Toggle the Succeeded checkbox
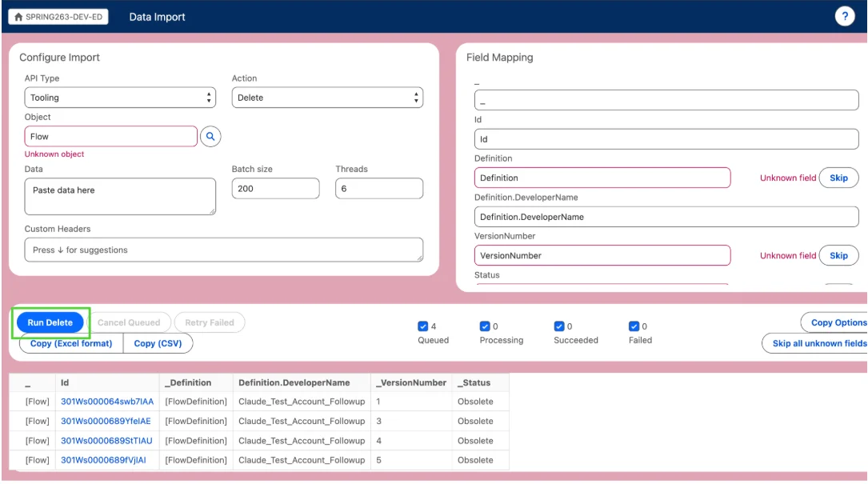868x484 pixels. coord(559,326)
